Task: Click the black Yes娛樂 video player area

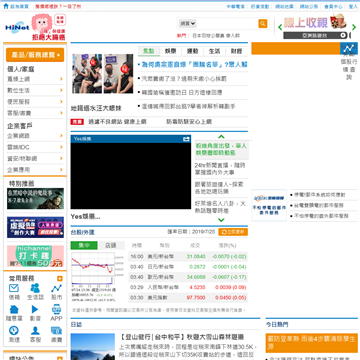Action: (131, 176)
